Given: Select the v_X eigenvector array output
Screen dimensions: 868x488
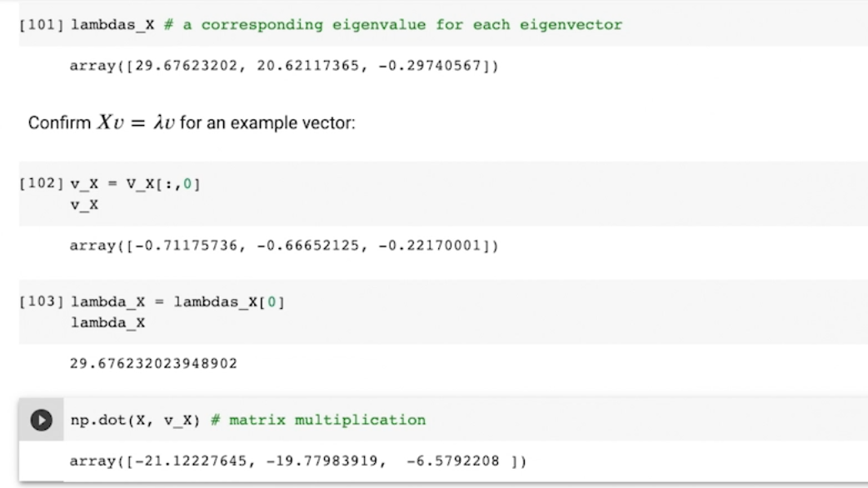Looking at the screenshot, I should click(x=283, y=246).
